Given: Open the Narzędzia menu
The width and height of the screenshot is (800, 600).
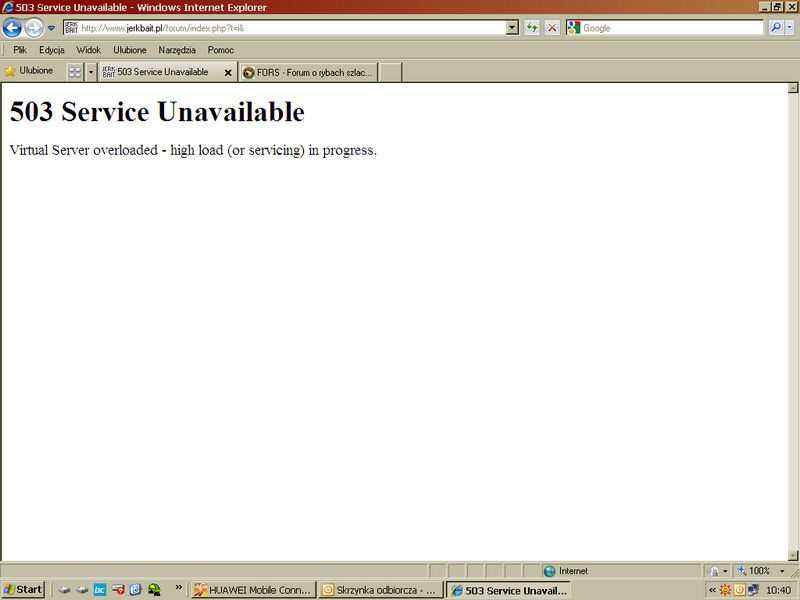Looking at the screenshot, I should 177,50.
